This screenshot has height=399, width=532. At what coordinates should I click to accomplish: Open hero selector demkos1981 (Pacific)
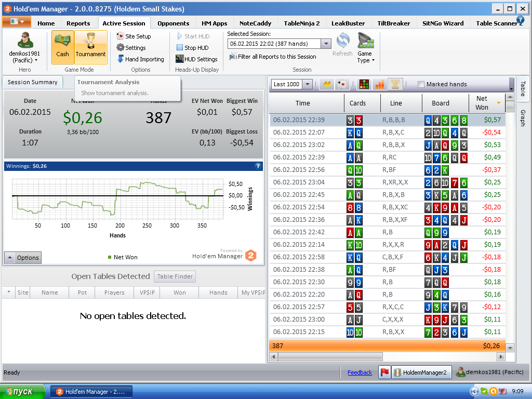pyautogui.click(x=24, y=48)
